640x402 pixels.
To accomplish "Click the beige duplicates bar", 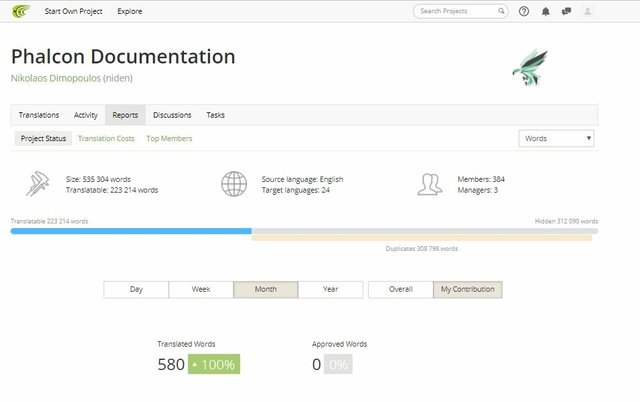I will pyautogui.click(x=422, y=238).
